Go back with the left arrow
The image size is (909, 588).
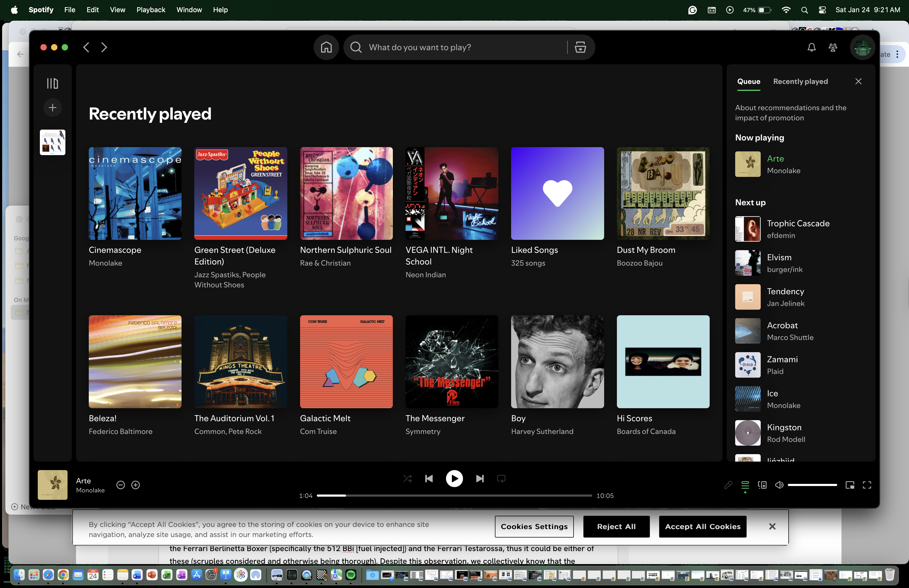pyautogui.click(x=86, y=47)
